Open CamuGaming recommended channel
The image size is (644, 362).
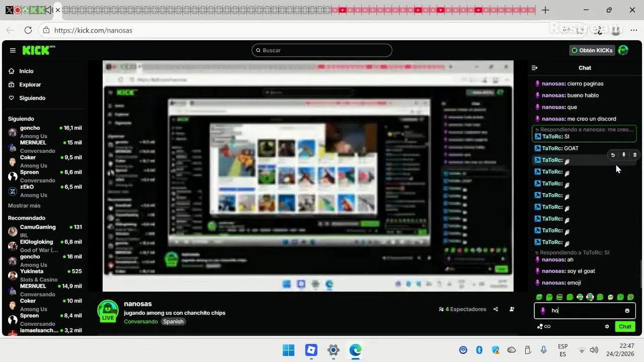45,231
